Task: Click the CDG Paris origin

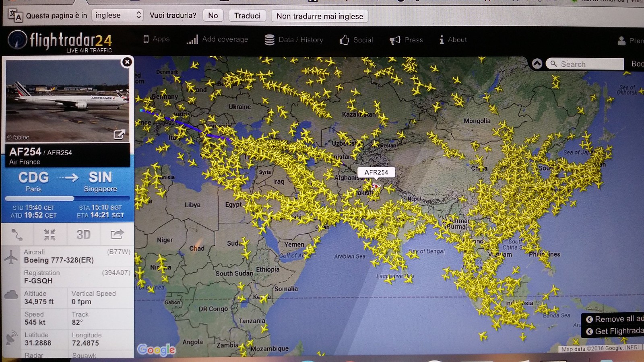Action: (33, 181)
